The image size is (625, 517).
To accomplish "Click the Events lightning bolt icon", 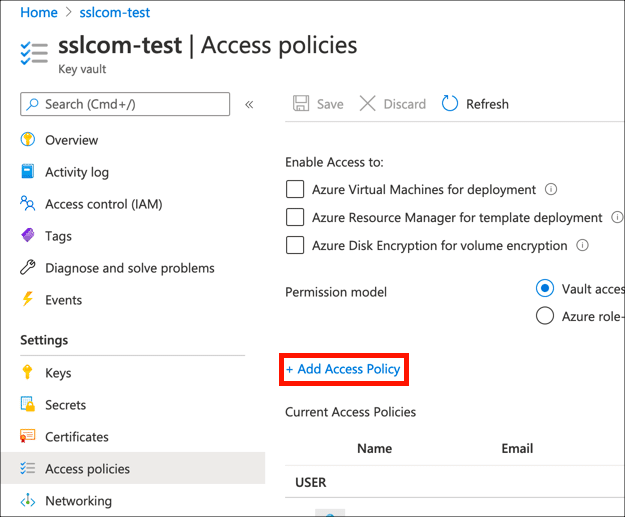I will [x=27, y=300].
